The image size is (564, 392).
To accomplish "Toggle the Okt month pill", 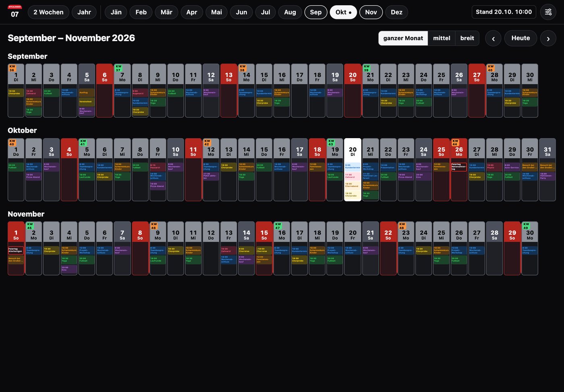I will [343, 12].
